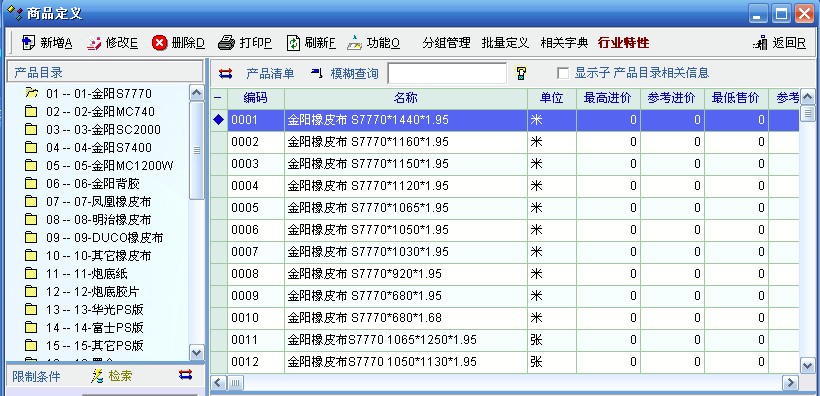Click the 最高进价 column header
Viewport: 820px width, 396px height.
coord(608,98)
